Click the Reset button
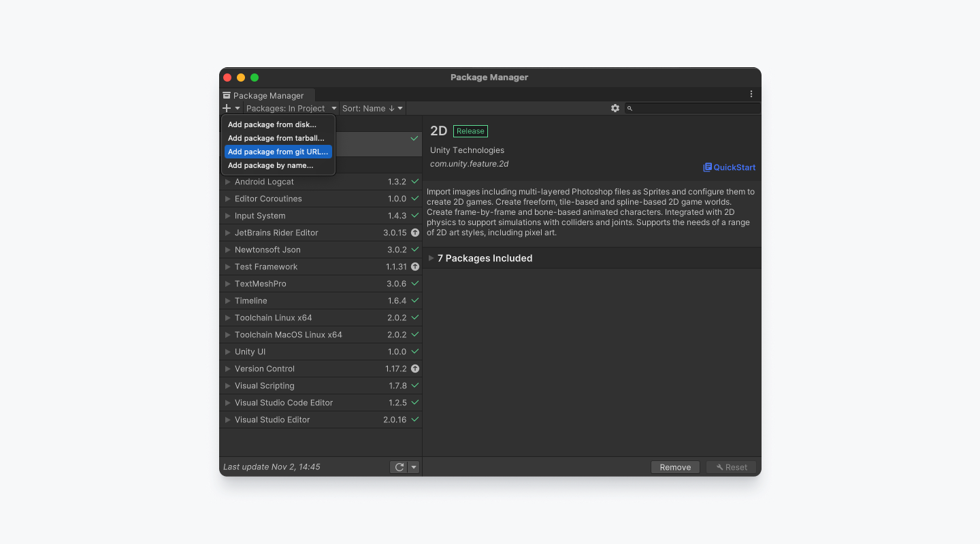 coord(731,467)
